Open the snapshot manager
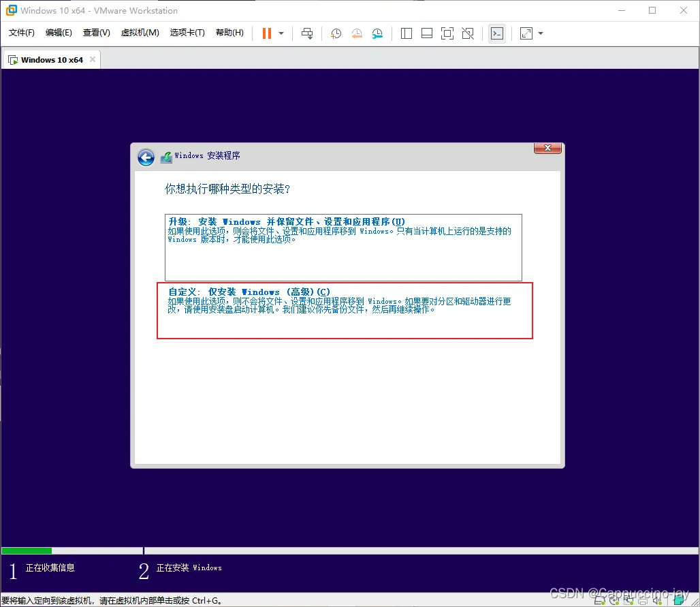Viewport: 700px width, 607px height. click(377, 33)
